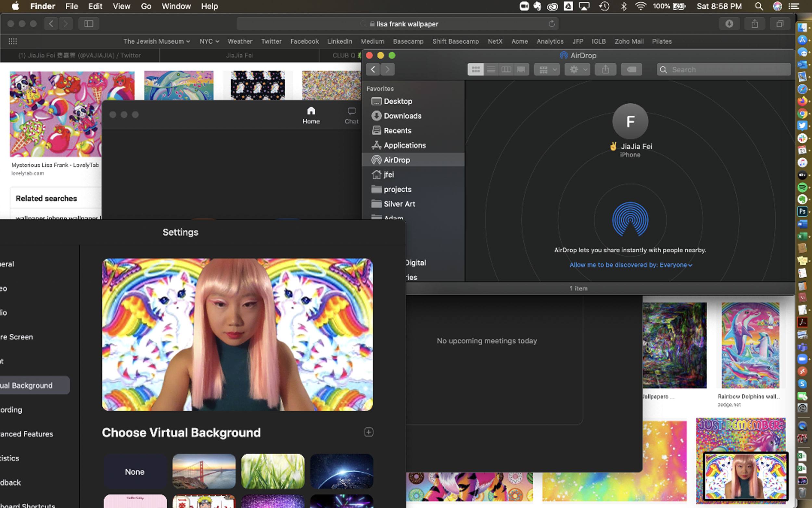This screenshot has width=812, height=508.
Task: Open Twitter bookmark in favorites bar
Action: tap(271, 41)
